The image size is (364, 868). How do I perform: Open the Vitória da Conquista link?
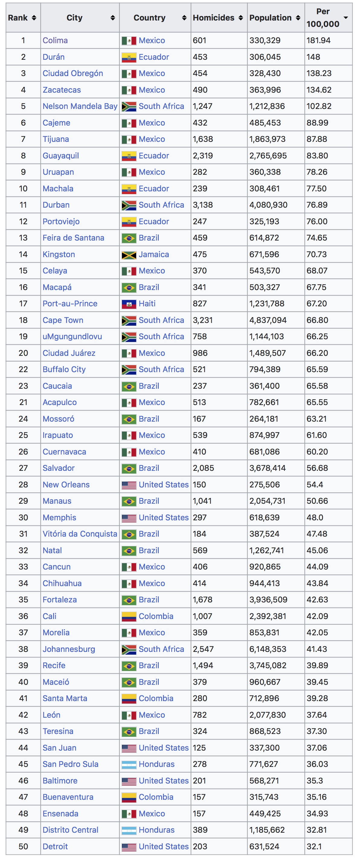(x=80, y=534)
